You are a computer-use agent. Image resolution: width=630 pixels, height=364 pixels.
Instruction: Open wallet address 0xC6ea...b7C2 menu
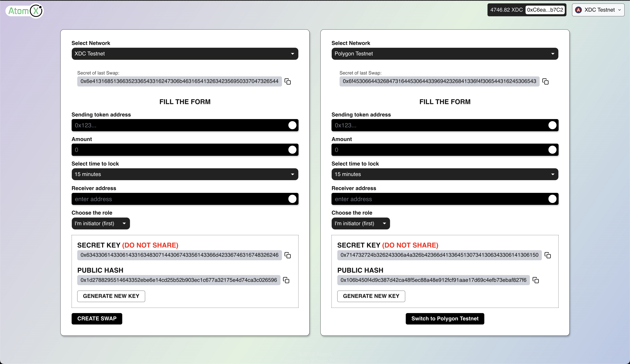545,10
